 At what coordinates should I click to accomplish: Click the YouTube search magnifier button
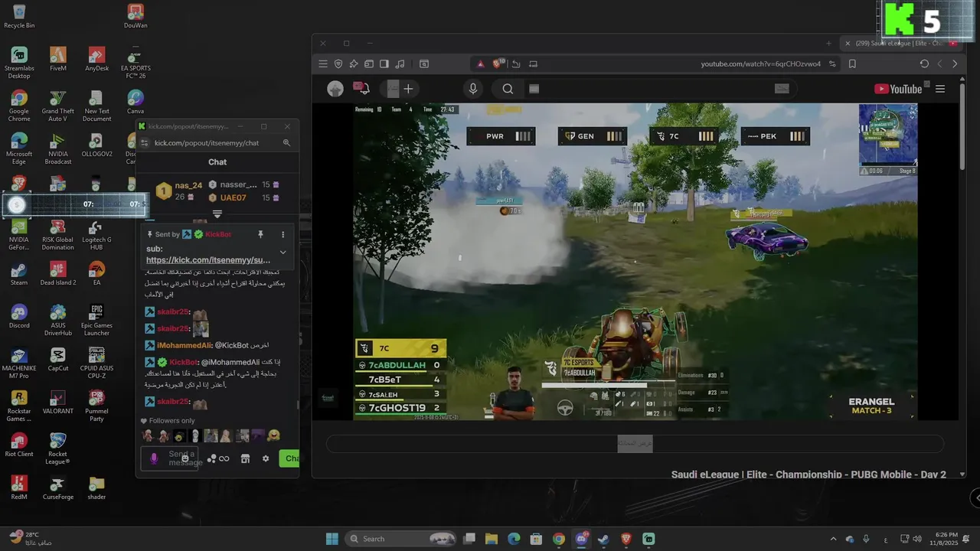tap(508, 89)
